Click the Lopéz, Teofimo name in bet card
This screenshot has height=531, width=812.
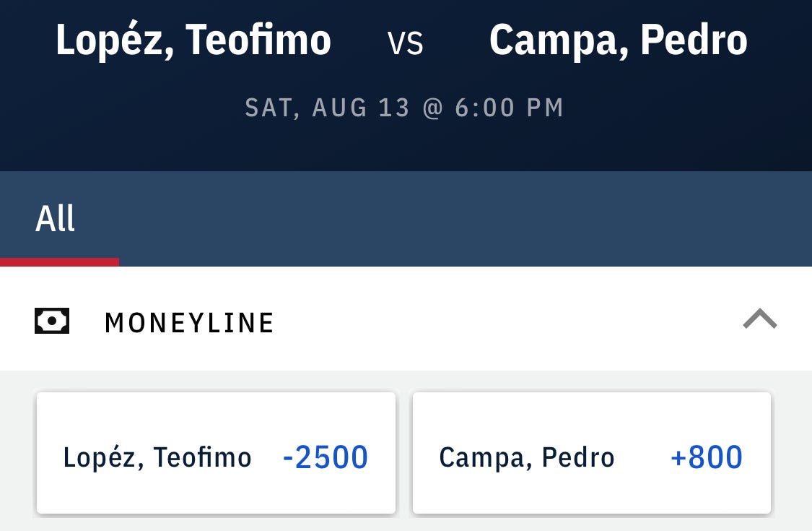click(157, 457)
